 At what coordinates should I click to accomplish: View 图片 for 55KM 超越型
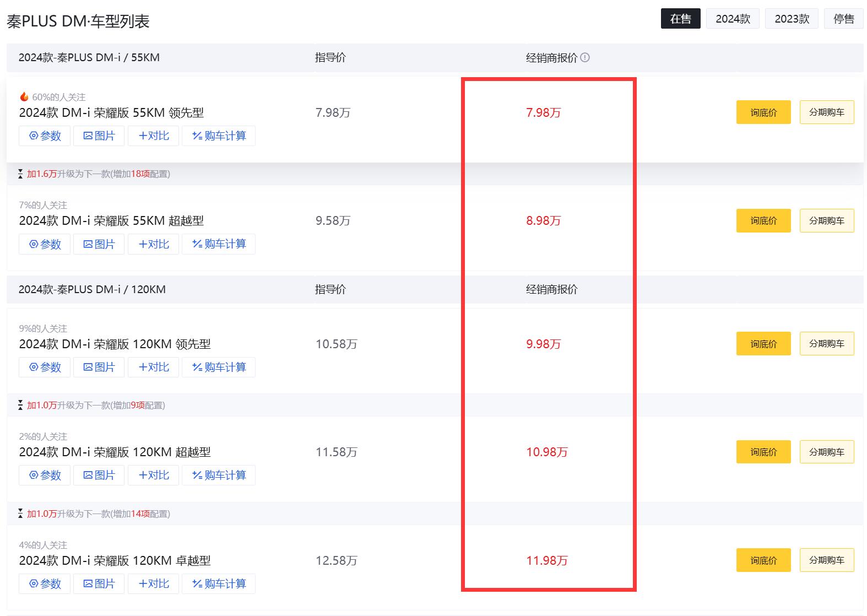click(x=99, y=244)
